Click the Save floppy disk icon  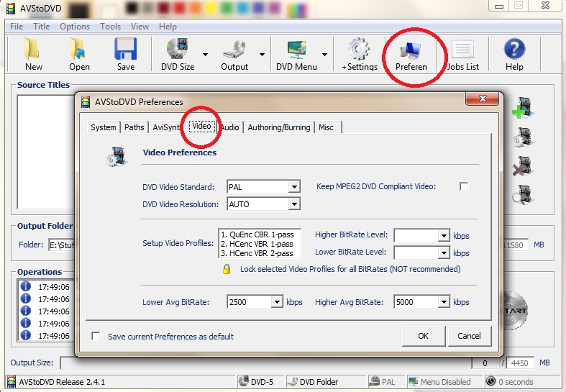(125, 49)
